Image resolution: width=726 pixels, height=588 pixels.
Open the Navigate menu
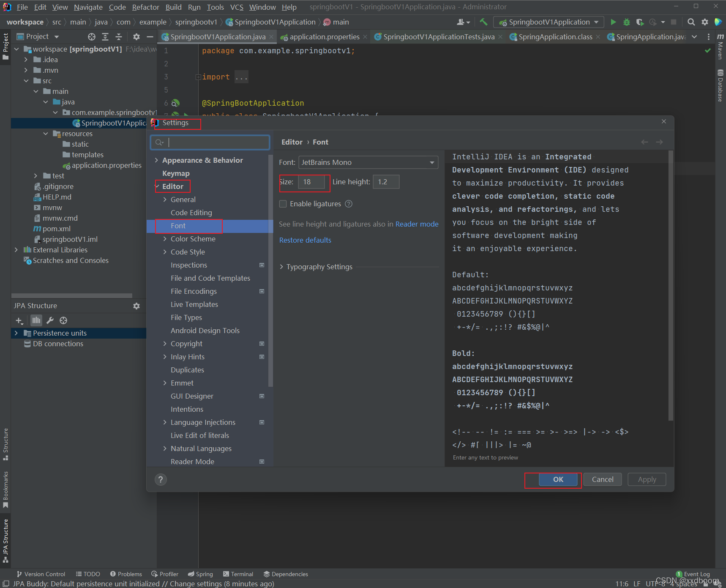pos(88,7)
